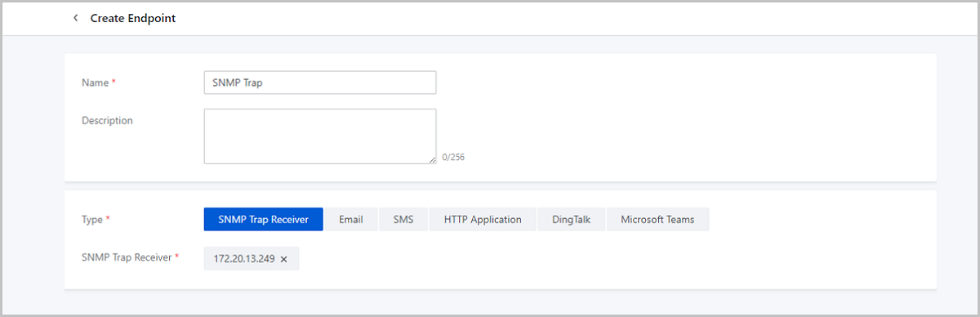Switch type to HTTP Application
980x317 pixels.
click(x=483, y=220)
